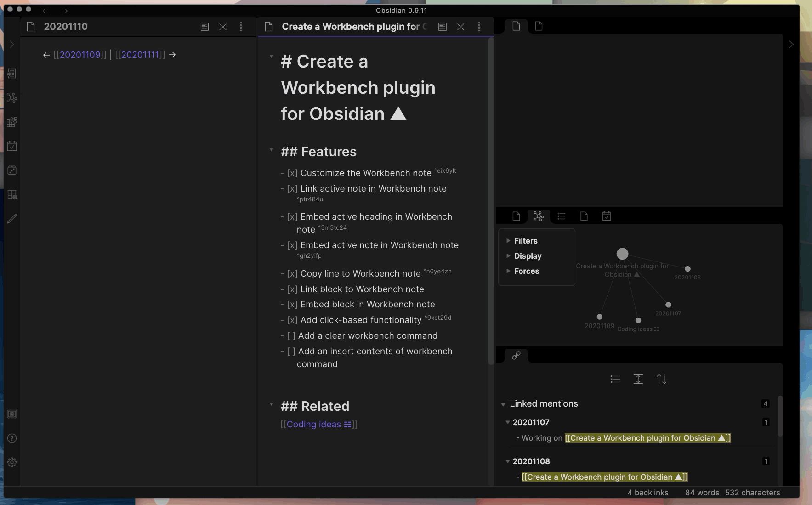Select the large central Workbench plugin graph node
Viewport: 812px width, 505px height.
tap(622, 254)
